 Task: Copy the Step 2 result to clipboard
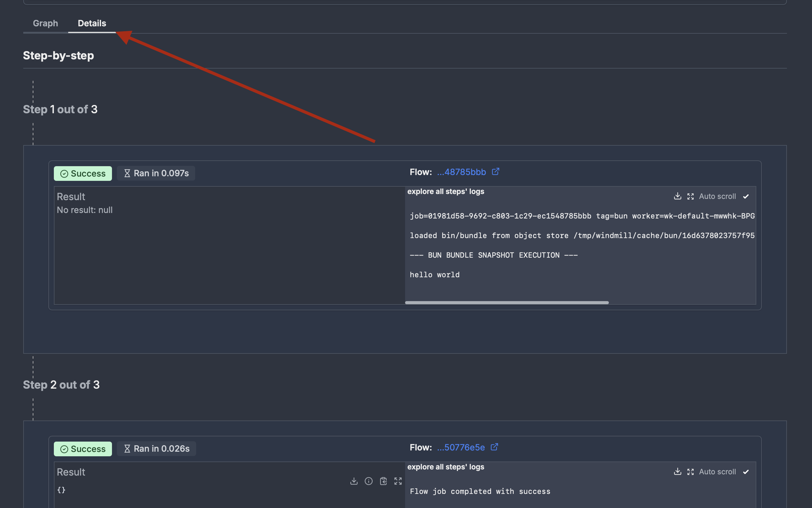pos(383,481)
